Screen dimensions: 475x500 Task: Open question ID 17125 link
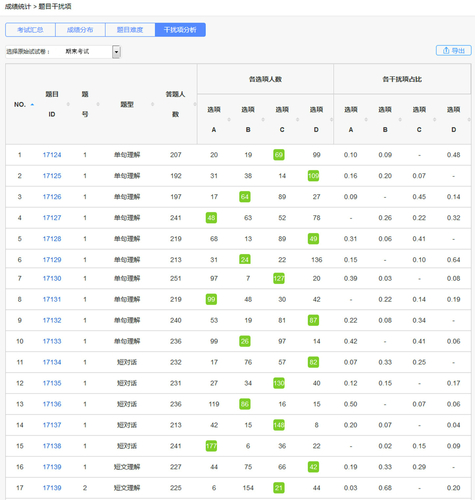tap(52, 176)
